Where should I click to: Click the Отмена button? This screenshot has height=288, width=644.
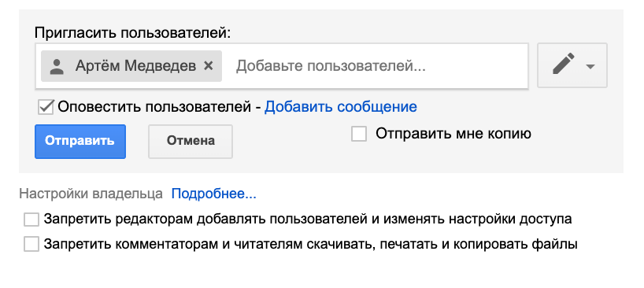191,141
